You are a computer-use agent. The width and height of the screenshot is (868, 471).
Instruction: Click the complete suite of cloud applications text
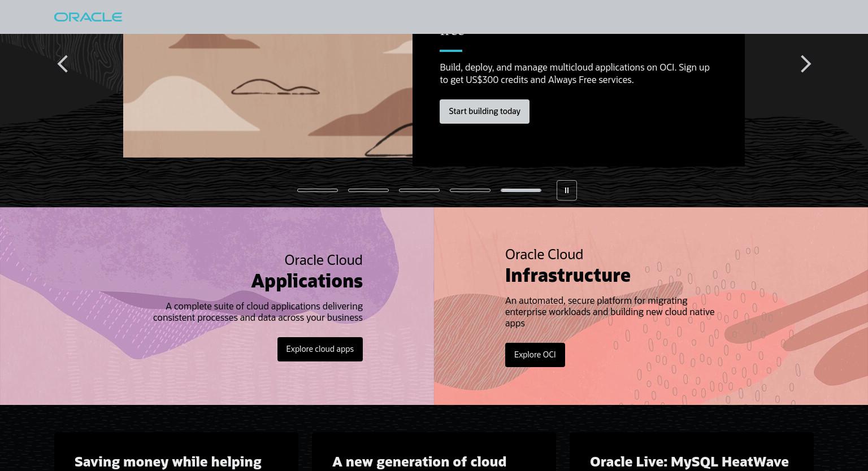pyautogui.click(x=258, y=312)
